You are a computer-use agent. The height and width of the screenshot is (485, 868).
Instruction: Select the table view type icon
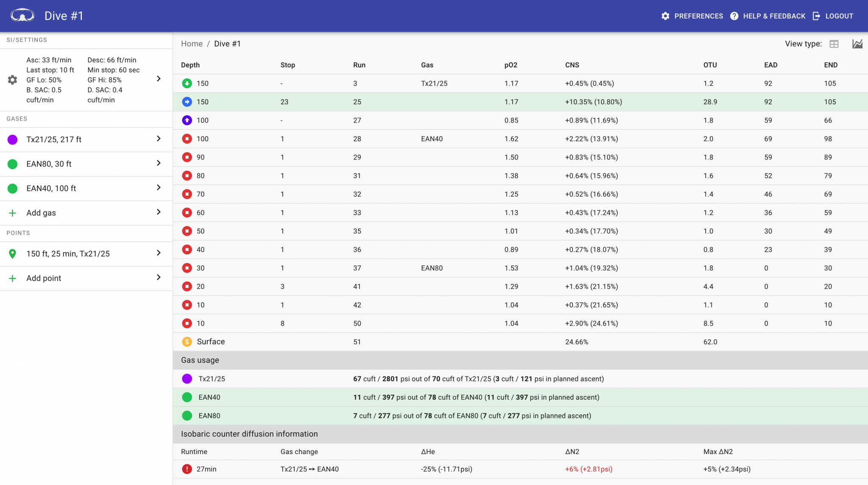pyautogui.click(x=835, y=44)
